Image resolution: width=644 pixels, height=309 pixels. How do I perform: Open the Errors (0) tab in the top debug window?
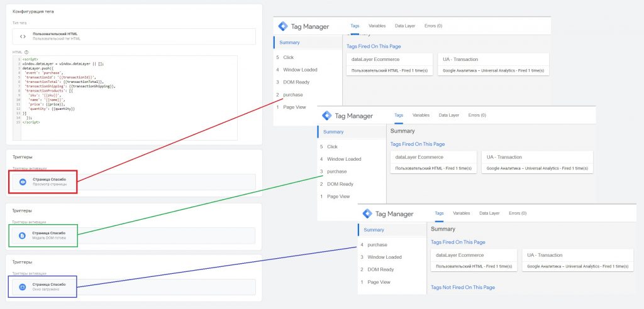coord(433,26)
